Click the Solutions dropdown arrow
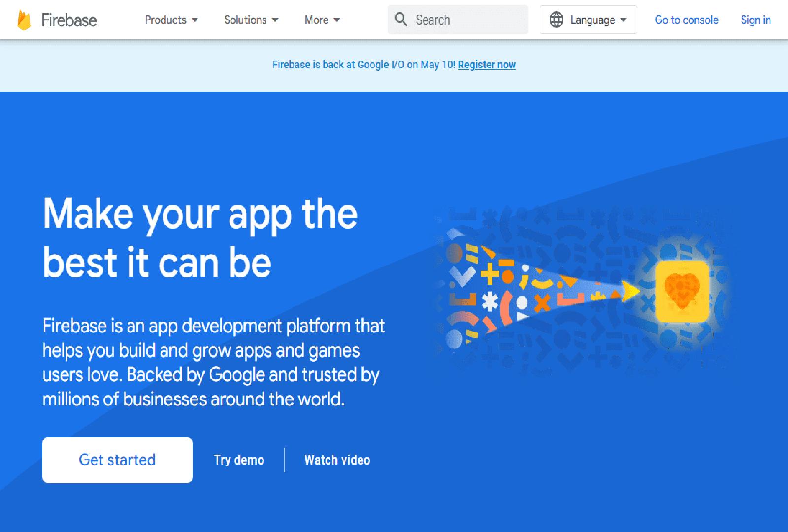788x532 pixels. tap(275, 20)
